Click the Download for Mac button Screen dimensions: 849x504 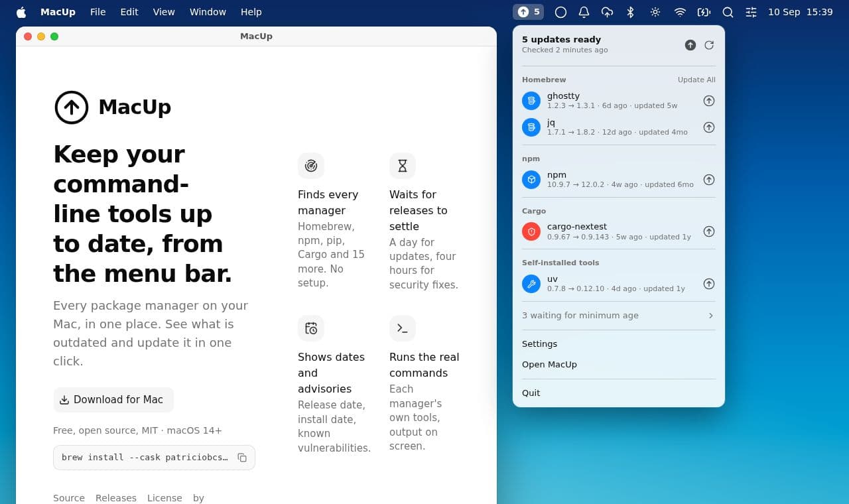click(x=113, y=400)
